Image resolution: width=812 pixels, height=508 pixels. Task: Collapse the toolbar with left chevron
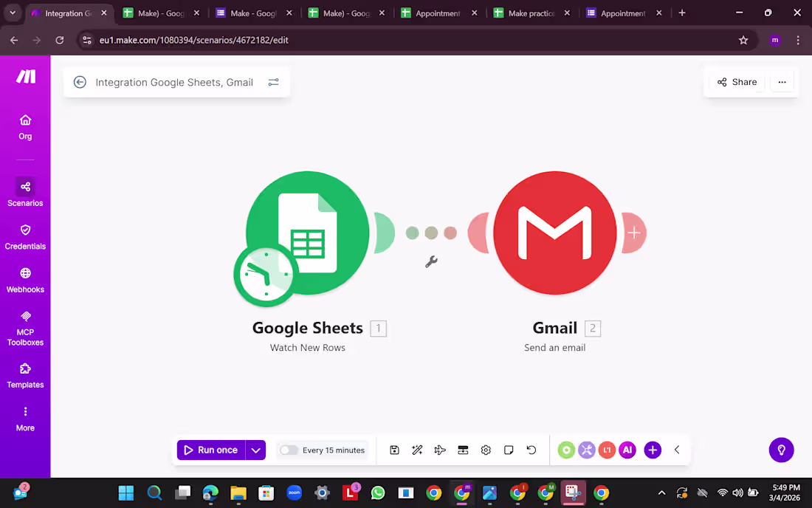[677, 450]
